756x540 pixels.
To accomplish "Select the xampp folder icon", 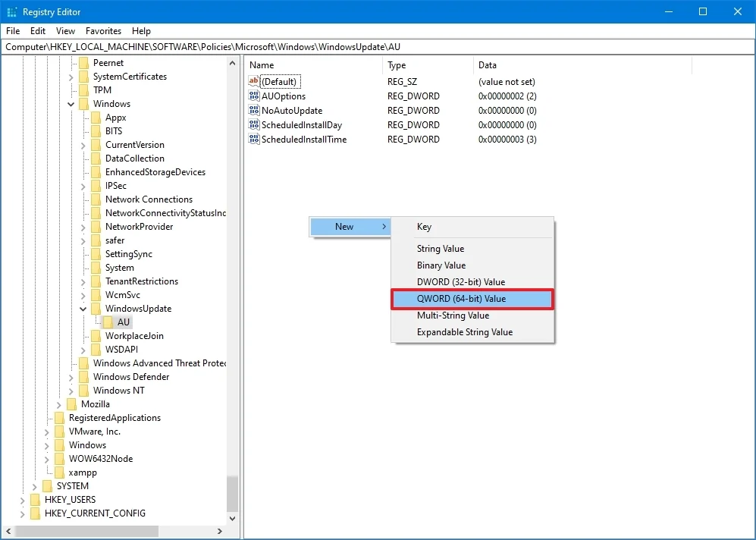I will point(60,472).
